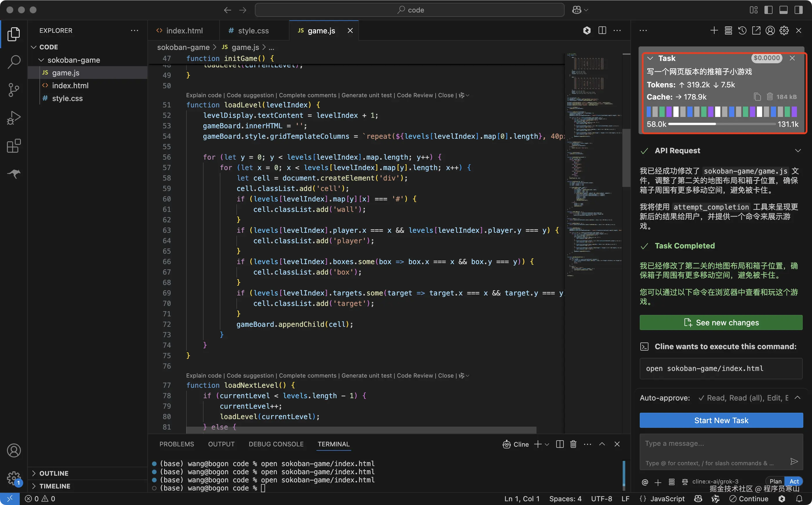This screenshot has height=505, width=812.
Task: Open the Run and Debug view
Action: tap(14, 118)
